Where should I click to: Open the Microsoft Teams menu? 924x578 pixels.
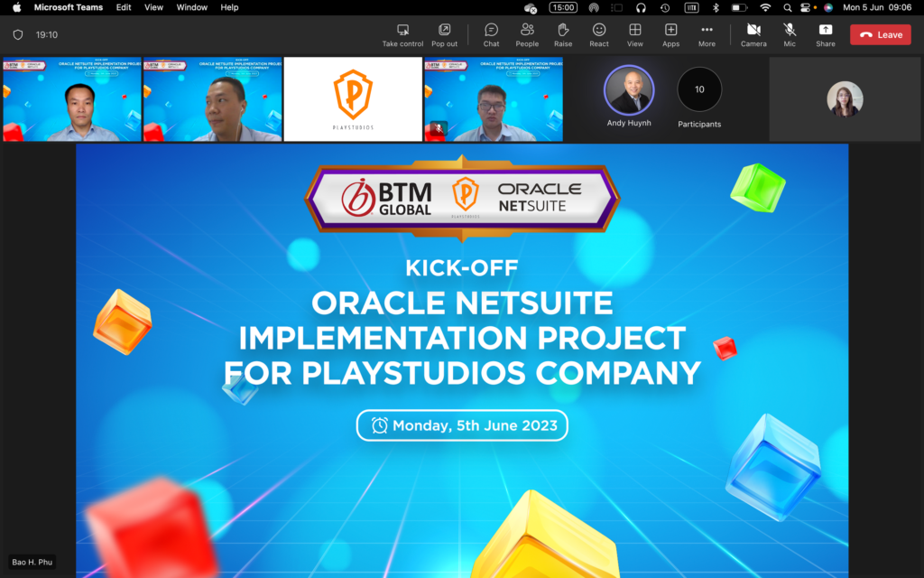69,7
